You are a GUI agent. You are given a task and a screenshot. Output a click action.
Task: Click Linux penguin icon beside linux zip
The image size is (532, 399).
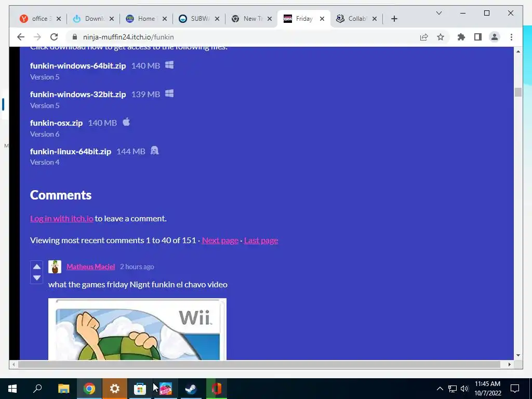(x=154, y=150)
